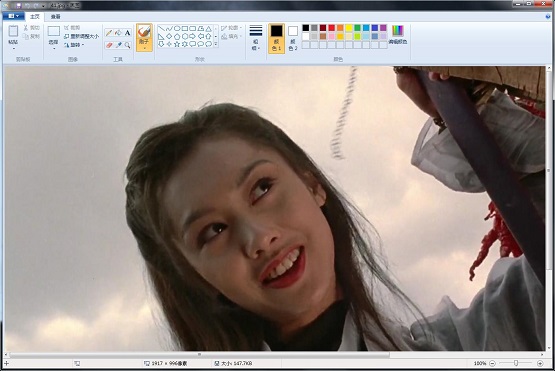Expand the shapes gallery more arrow
555x371 pixels.
pos(216,45)
